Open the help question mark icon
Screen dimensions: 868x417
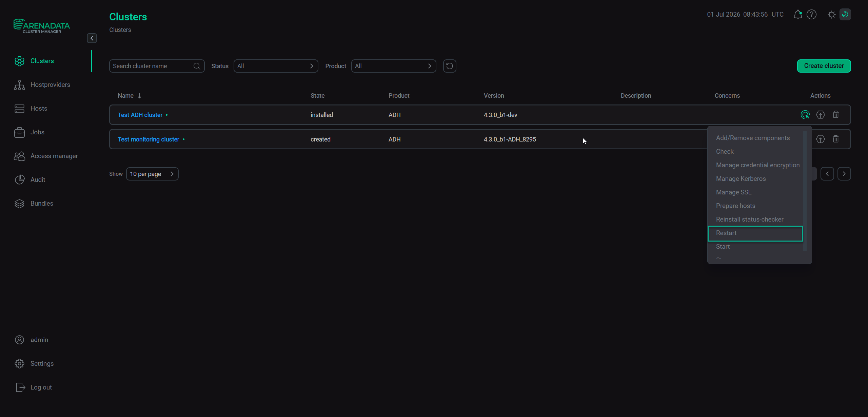[x=811, y=15]
